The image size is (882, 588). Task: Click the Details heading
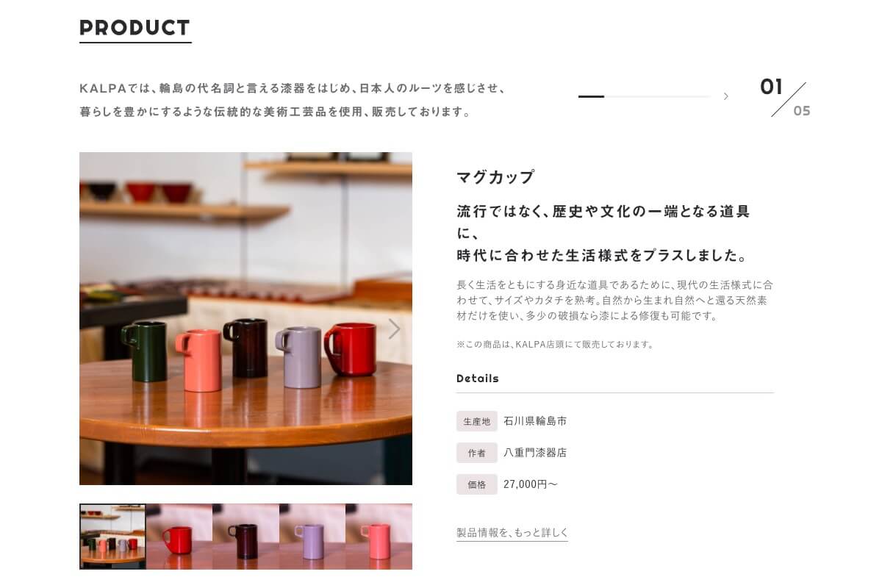tap(478, 379)
